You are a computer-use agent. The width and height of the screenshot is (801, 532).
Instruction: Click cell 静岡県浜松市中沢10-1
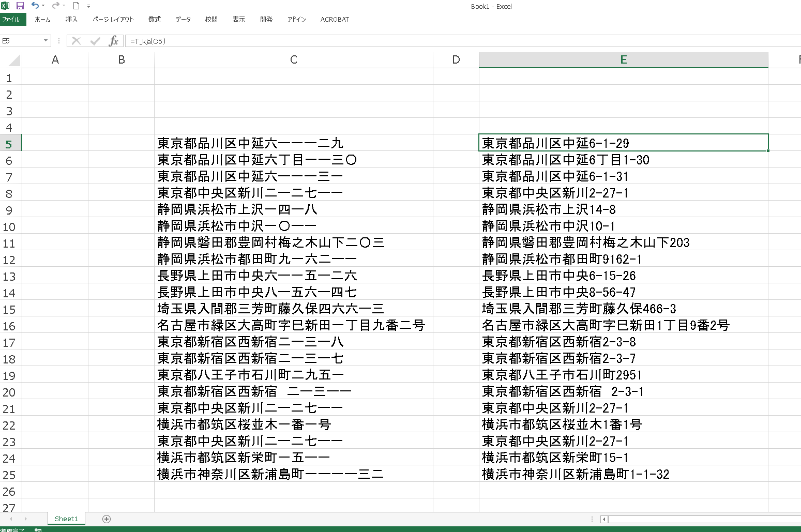click(624, 226)
